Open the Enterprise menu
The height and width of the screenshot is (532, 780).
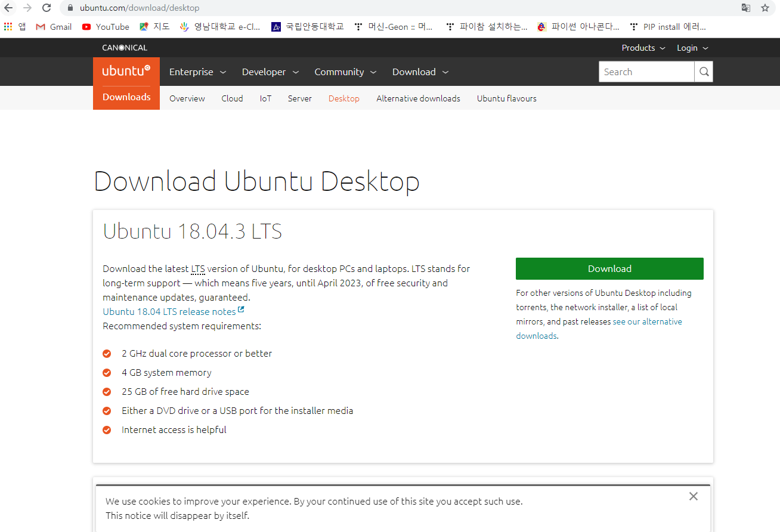point(197,72)
